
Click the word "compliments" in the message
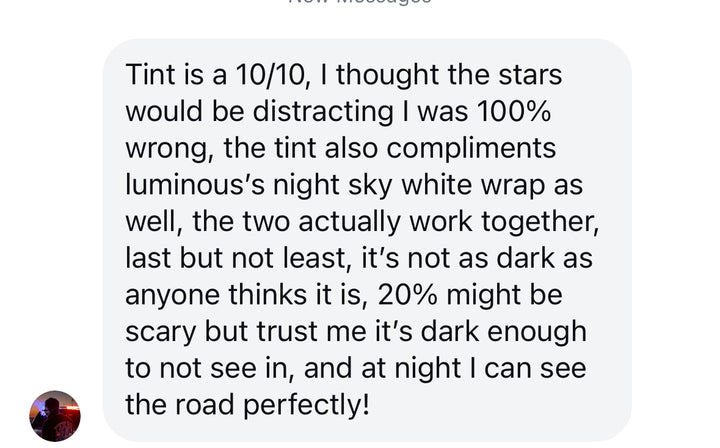coord(471,148)
